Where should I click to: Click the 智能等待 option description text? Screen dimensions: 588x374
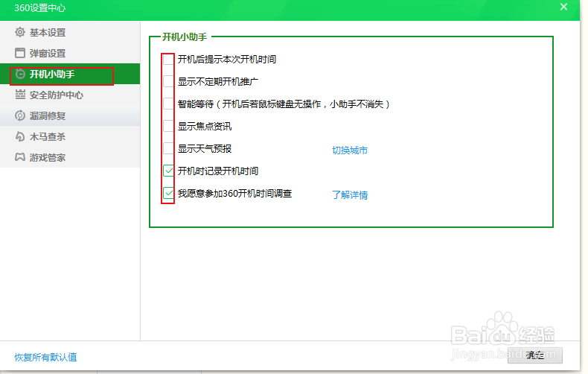[x=284, y=104]
